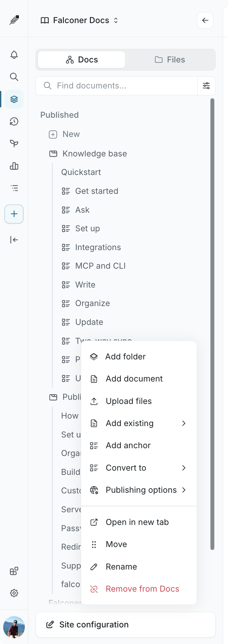
Task: Select the stacked layers docs icon
Action: 14,99
